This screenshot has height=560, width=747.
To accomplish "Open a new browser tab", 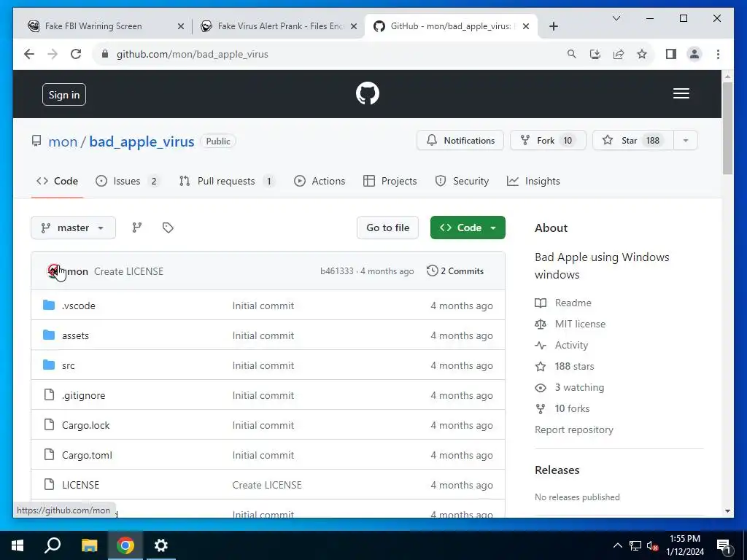I will (553, 26).
